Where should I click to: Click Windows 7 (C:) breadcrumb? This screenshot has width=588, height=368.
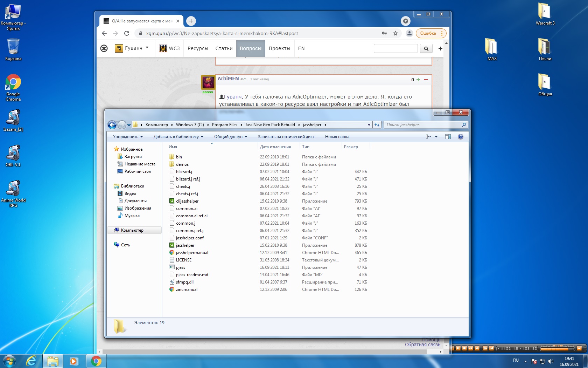click(190, 125)
